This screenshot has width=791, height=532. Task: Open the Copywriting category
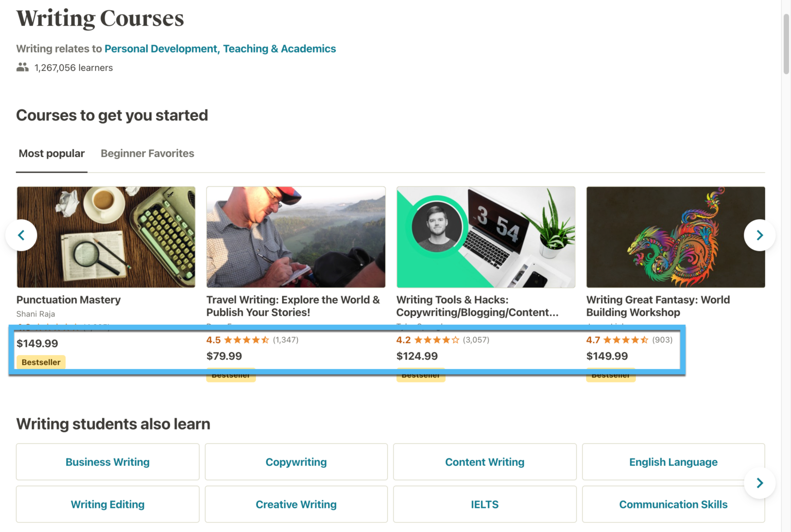pos(296,462)
